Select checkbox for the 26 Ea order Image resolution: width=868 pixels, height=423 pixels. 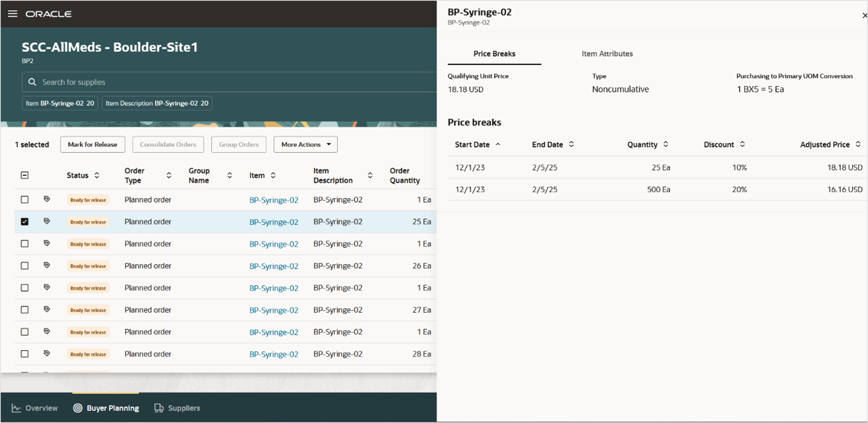tap(25, 266)
